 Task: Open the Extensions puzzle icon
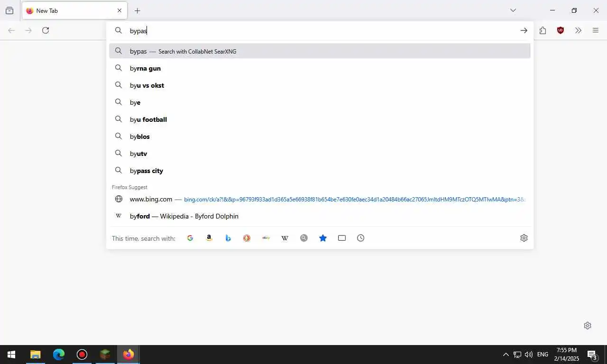(543, 30)
